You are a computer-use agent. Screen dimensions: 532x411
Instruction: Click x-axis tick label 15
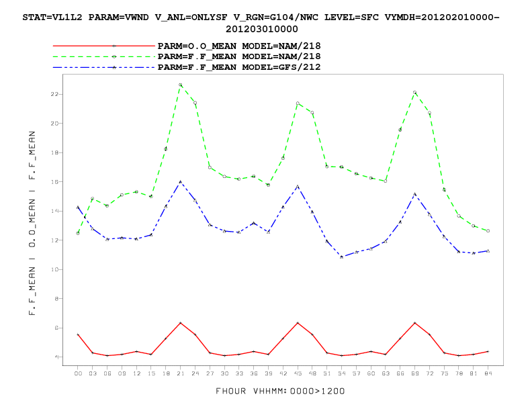[x=151, y=373]
